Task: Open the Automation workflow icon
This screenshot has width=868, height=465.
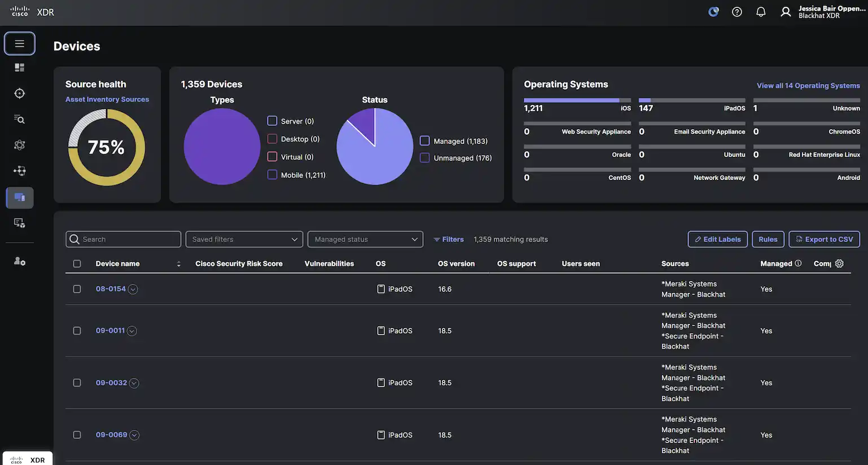Action: (x=19, y=170)
